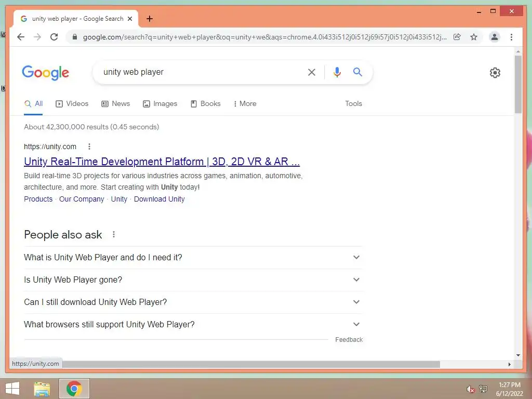Clear the search box with the X icon
Viewport: 532px width, 399px height.
click(x=312, y=72)
